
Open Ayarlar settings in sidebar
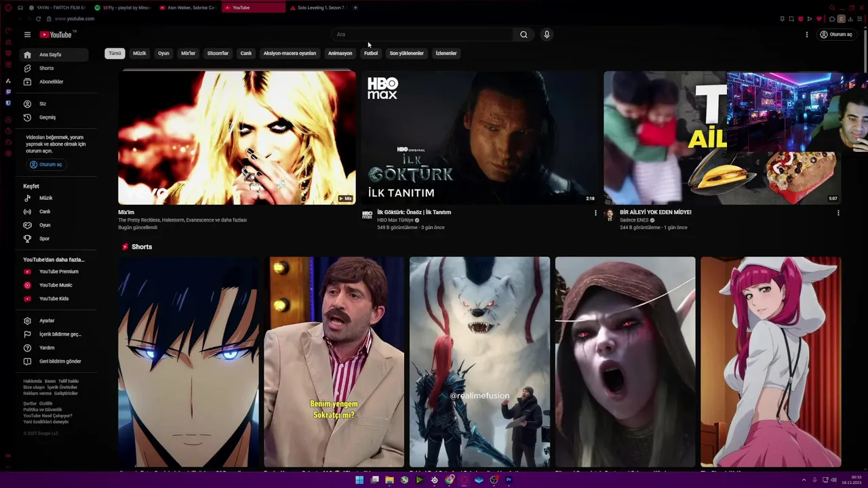point(55,321)
